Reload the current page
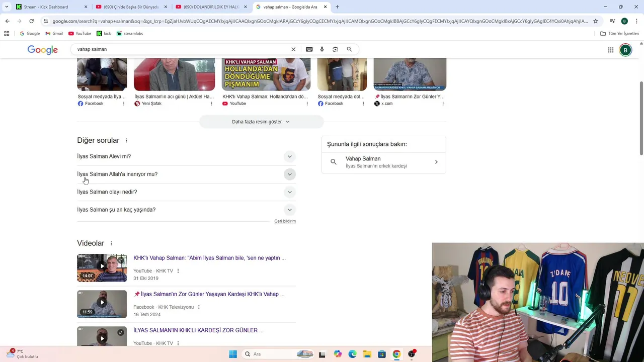The height and width of the screenshot is (362, 644). [x=31, y=21]
